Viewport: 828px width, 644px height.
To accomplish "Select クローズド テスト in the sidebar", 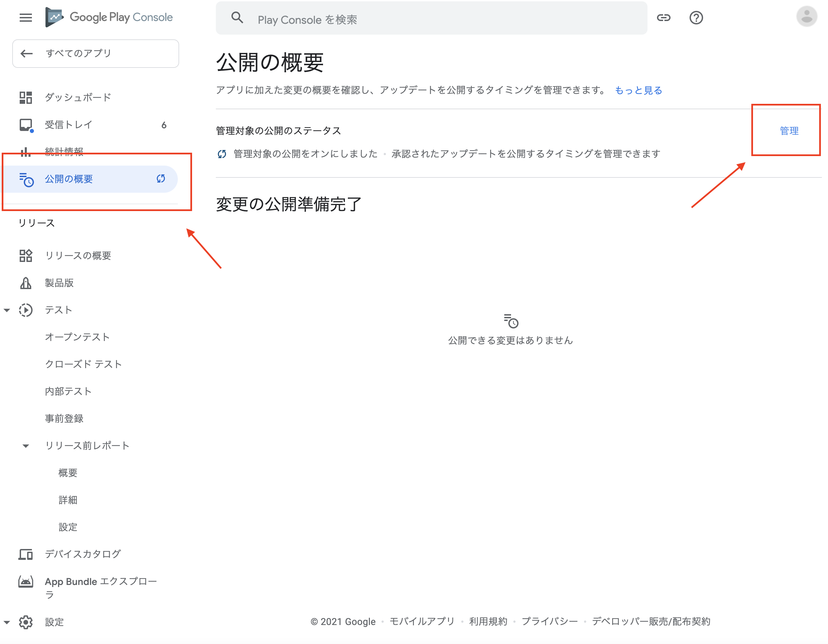I will (83, 364).
